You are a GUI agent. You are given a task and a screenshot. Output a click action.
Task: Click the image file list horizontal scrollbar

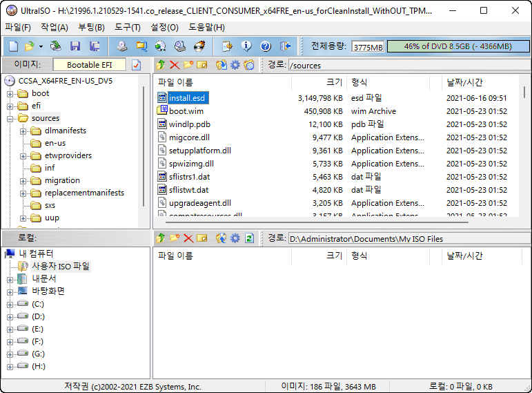(x=317, y=222)
